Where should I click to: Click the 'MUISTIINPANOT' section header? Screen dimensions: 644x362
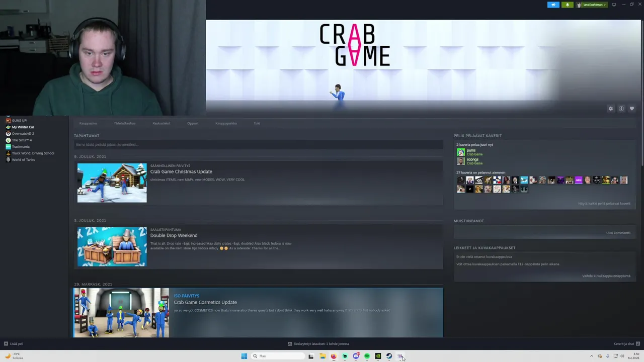pos(468,221)
